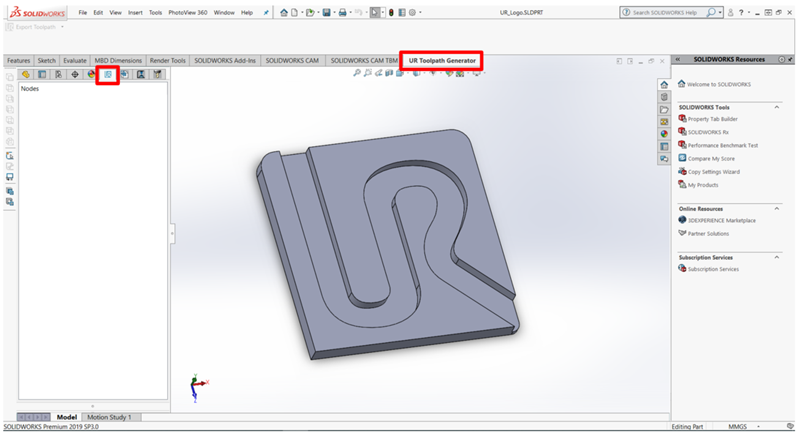800x436 pixels.
Task: Click the Zoom to Area icon
Action: coord(367,73)
